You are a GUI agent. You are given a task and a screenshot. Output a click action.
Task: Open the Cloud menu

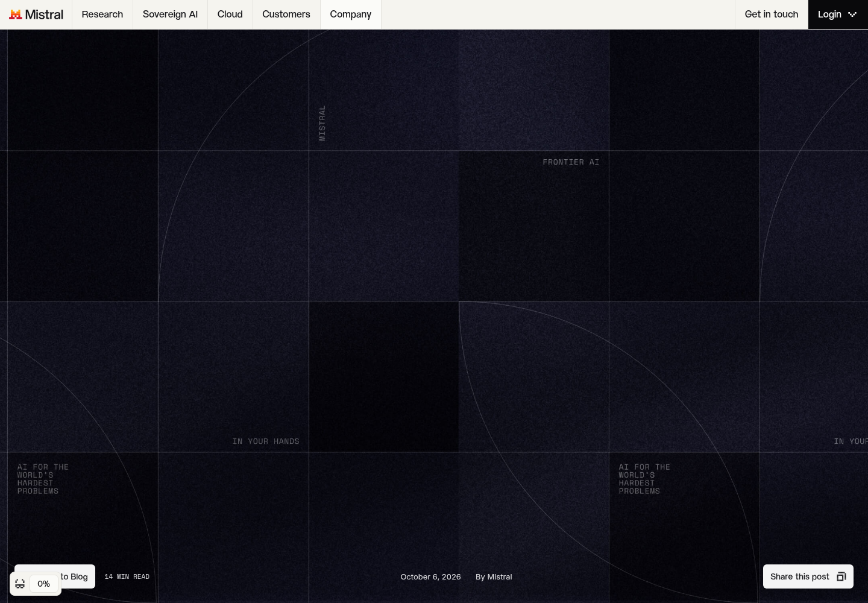[230, 14]
